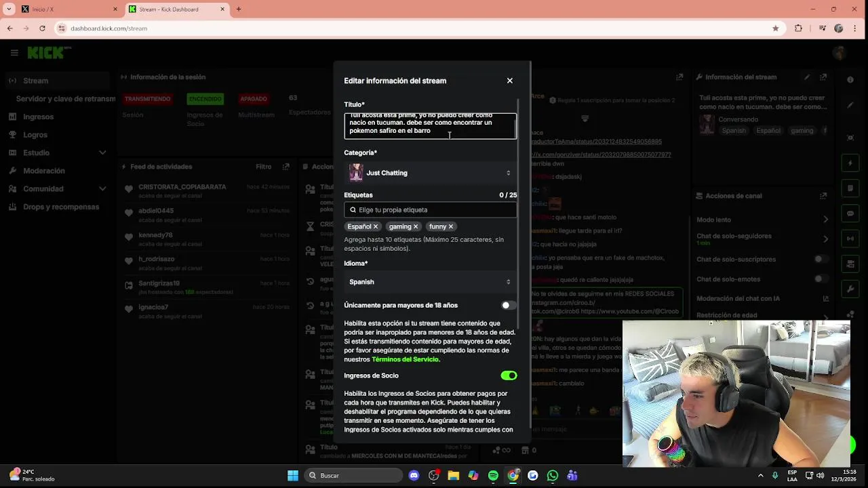Click the host icon beside Santigrizas19
This screenshot has height=488, width=868.
pyautogui.click(x=129, y=285)
